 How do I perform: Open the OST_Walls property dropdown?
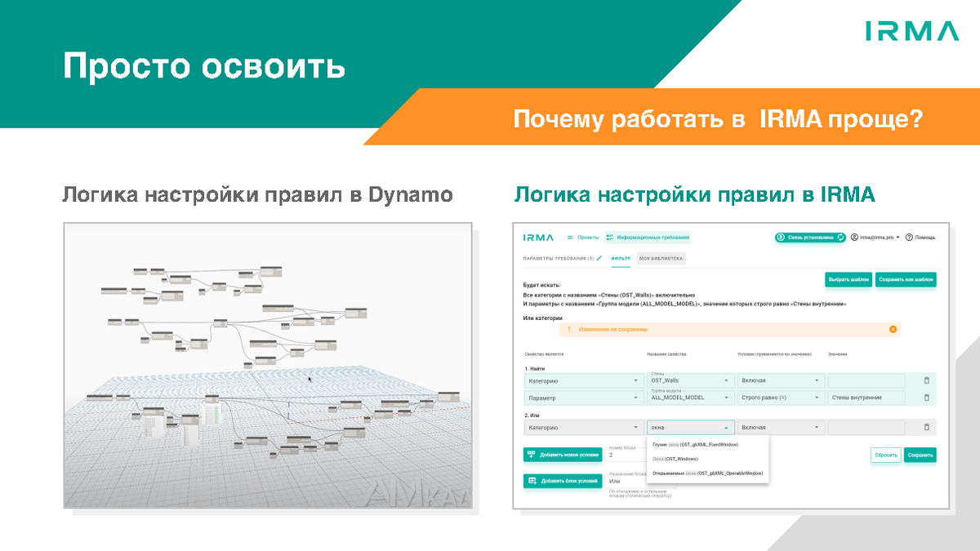pyautogui.click(x=690, y=380)
